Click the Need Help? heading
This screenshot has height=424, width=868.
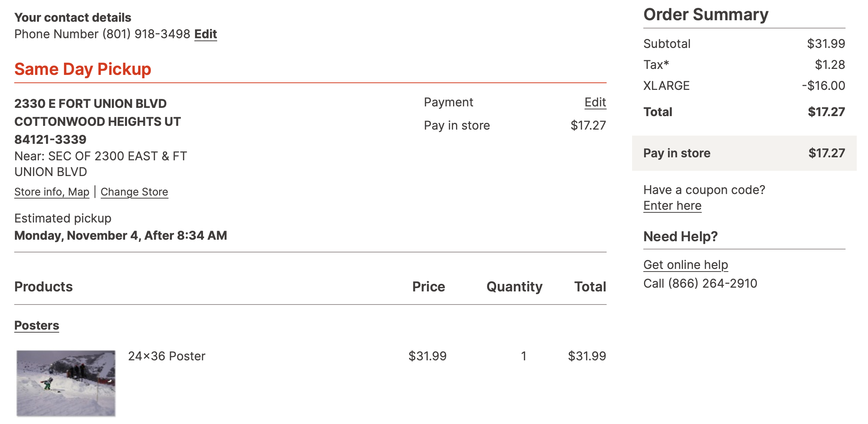[680, 237]
